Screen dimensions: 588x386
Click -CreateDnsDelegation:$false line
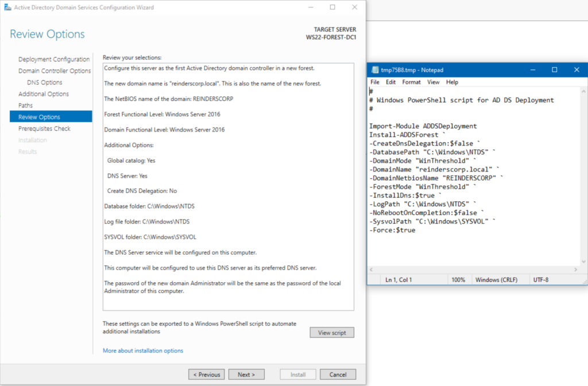[x=425, y=143]
